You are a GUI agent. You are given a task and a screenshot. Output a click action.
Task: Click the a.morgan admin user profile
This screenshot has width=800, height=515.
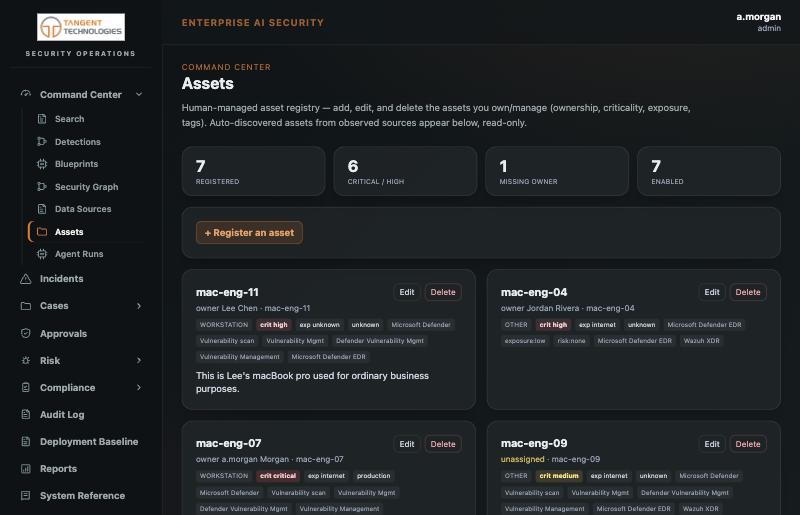click(758, 22)
